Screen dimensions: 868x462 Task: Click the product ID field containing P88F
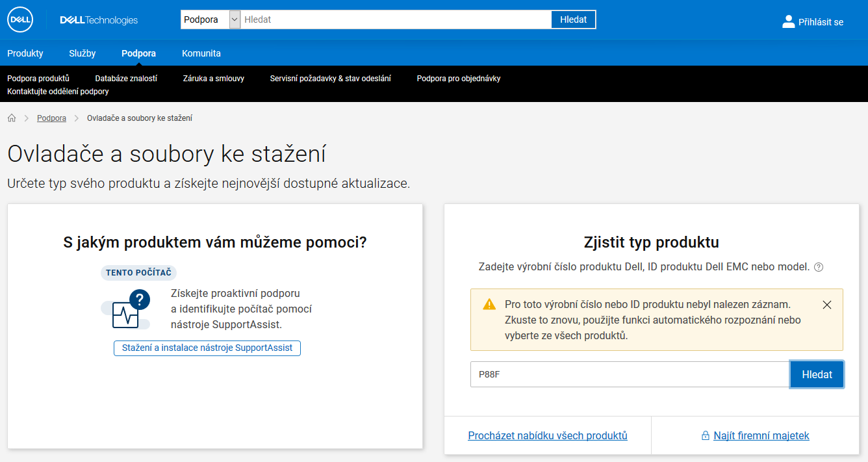coord(630,374)
